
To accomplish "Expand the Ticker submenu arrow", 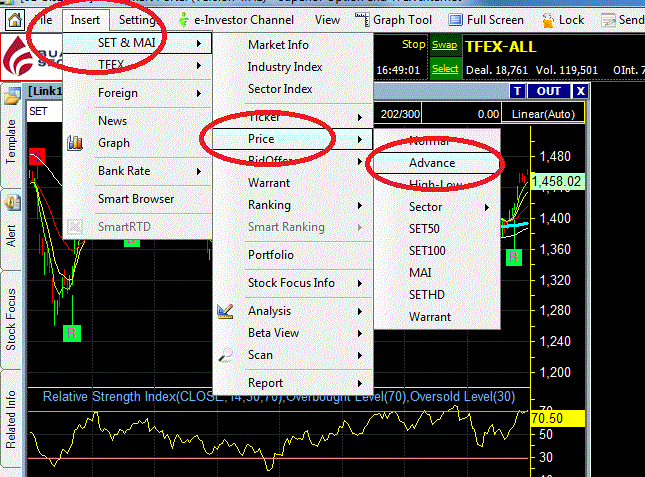I will click(360, 118).
